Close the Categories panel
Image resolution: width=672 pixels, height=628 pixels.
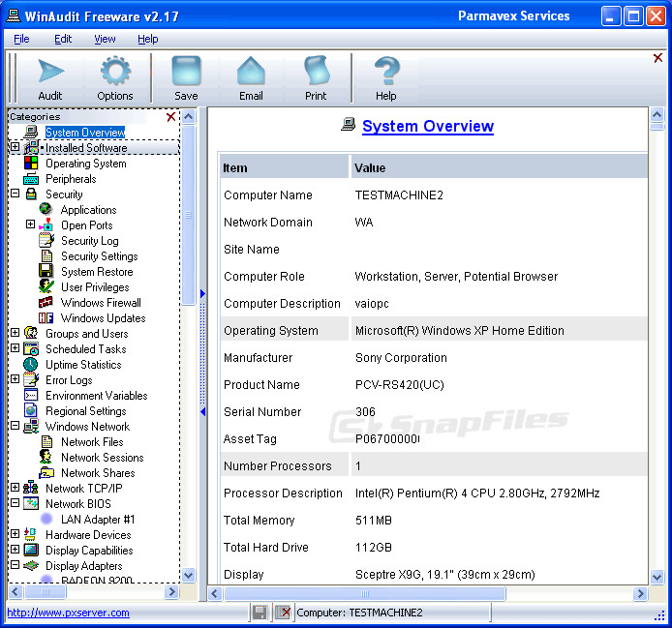[171, 116]
